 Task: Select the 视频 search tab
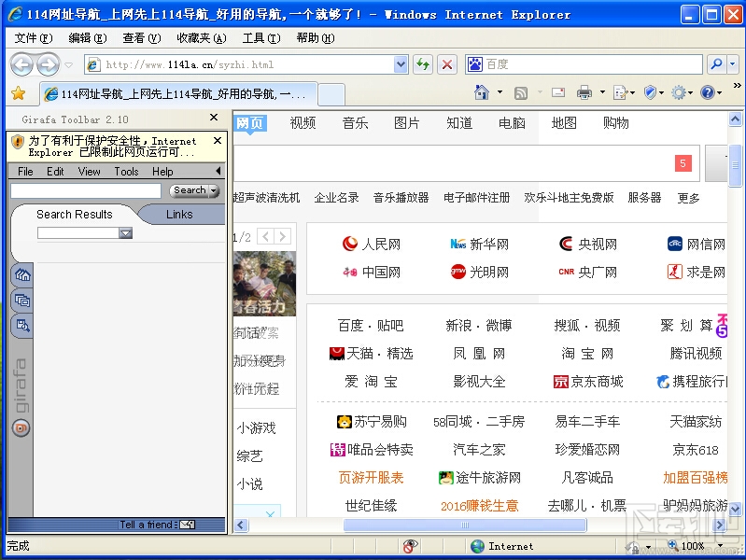(303, 123)
